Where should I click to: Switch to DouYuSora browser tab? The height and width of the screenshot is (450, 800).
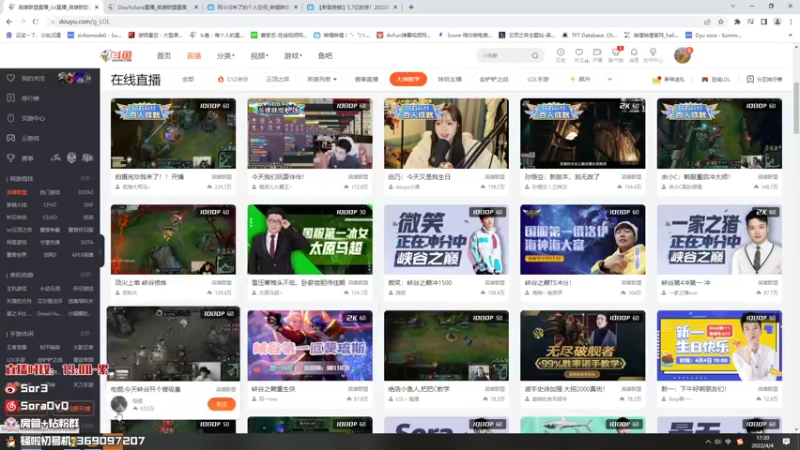pos(152,7)
